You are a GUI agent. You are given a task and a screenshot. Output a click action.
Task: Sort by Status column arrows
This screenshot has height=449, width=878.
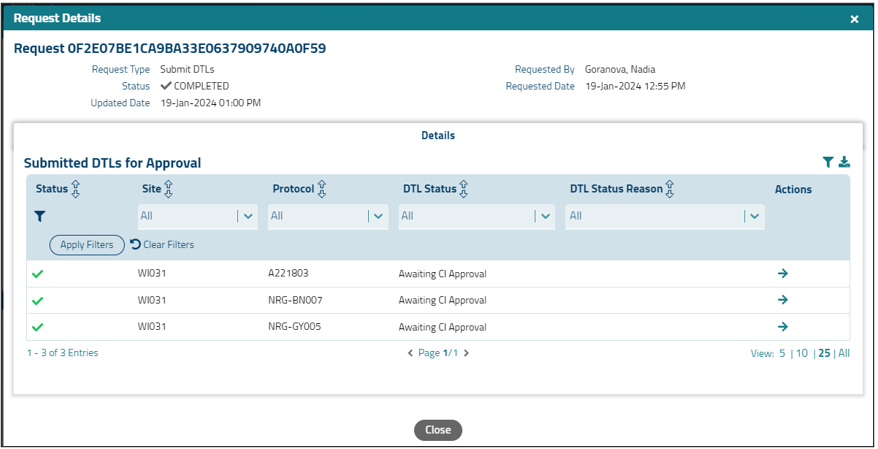76,189
